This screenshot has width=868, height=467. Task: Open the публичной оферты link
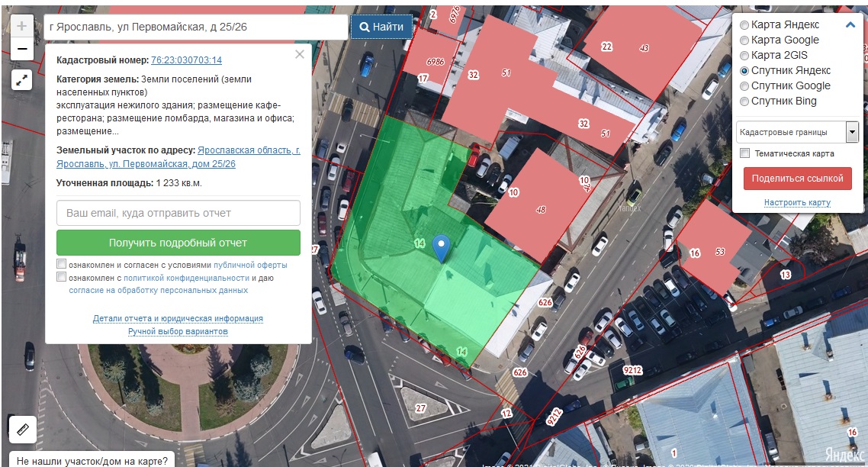click(x=250, y=266)
